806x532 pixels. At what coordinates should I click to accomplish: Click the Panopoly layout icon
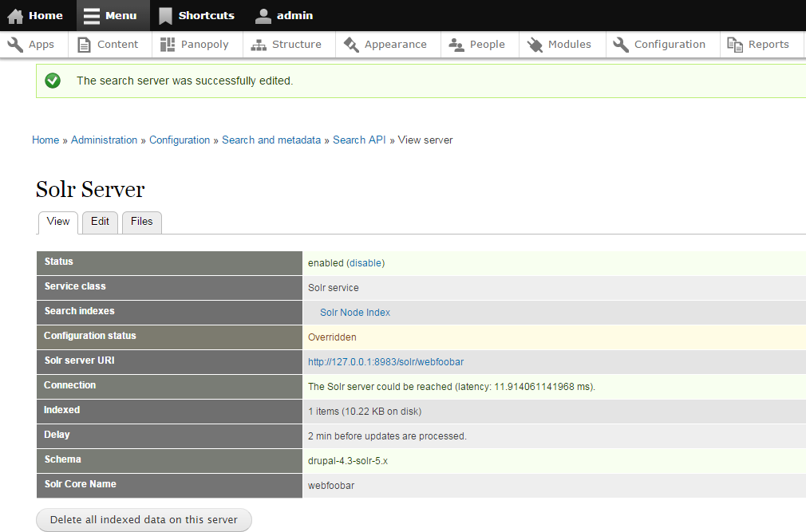168,45
